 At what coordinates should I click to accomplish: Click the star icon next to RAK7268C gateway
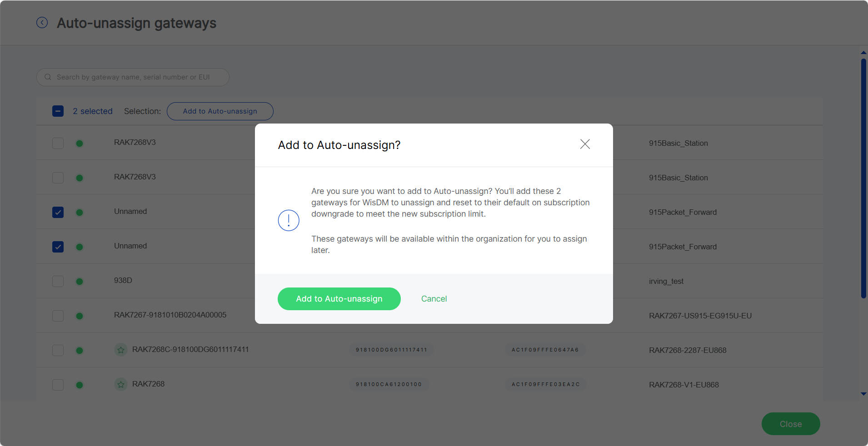[120, 350]
